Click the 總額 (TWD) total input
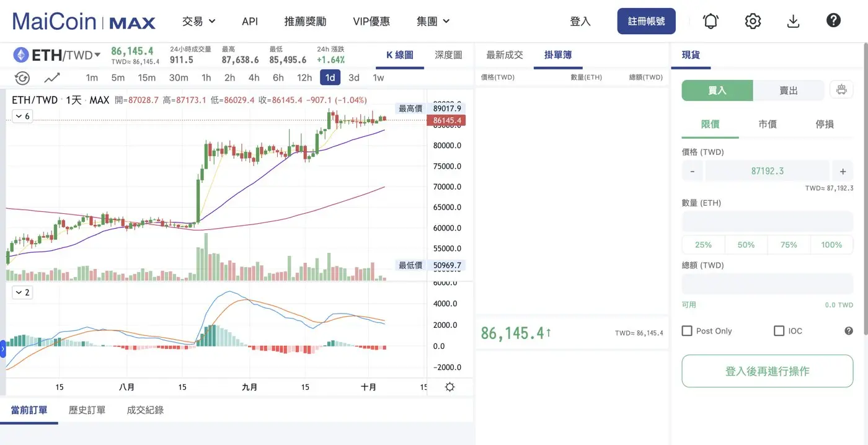Screen dimensions: 868x445 point(768,284)
